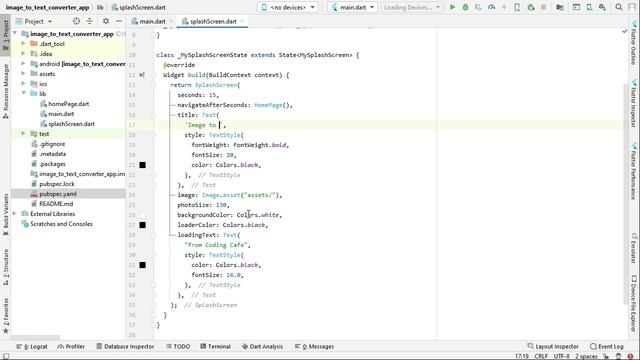
Task: Click the SDK Manager icon in toolbar
Action: coord(602,7)
